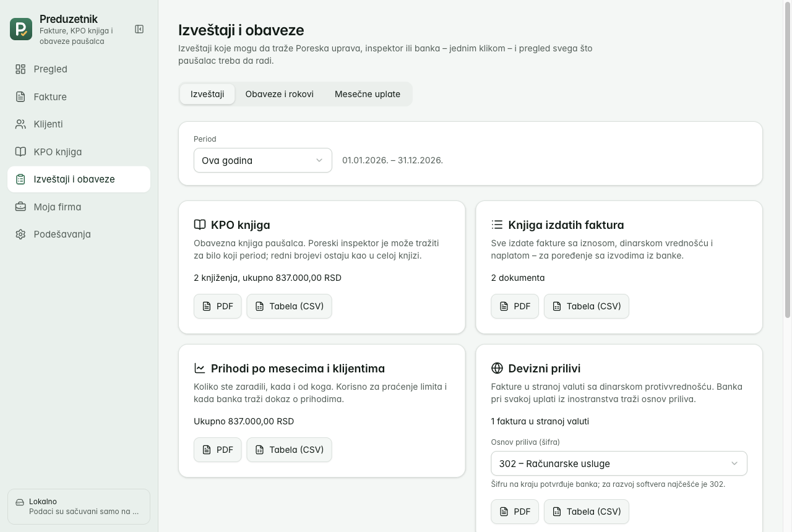Go to Fakture in the sidebar
Image resolution: width=792 pixels, height=532 pixels.
pyautogui.click(x=79, y=97)
